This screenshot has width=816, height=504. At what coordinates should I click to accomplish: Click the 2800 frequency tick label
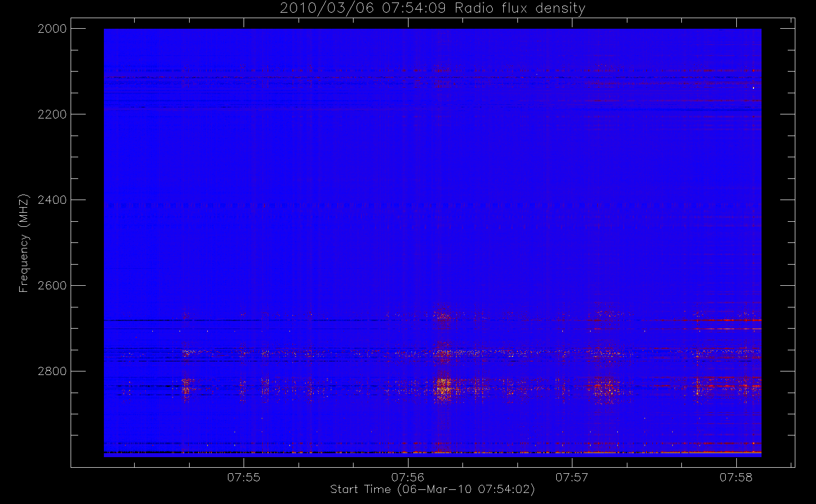[x=52, y=371]
